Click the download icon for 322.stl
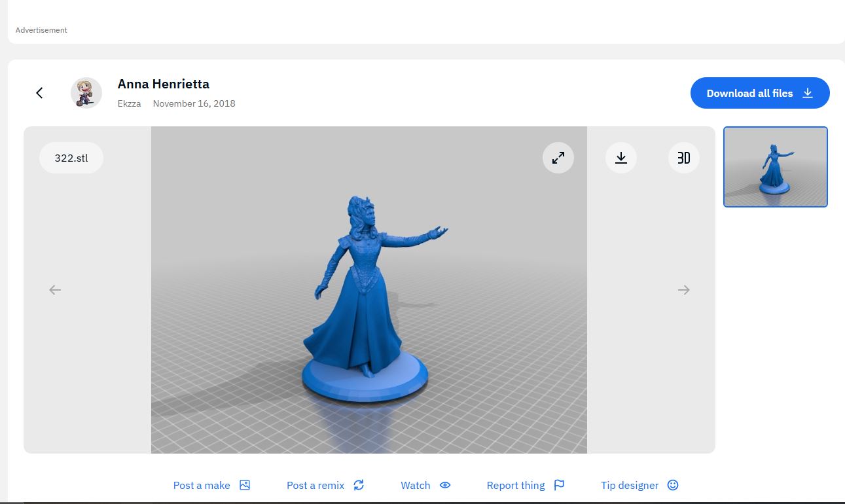 pyautogui.click(x=620, y=158)
